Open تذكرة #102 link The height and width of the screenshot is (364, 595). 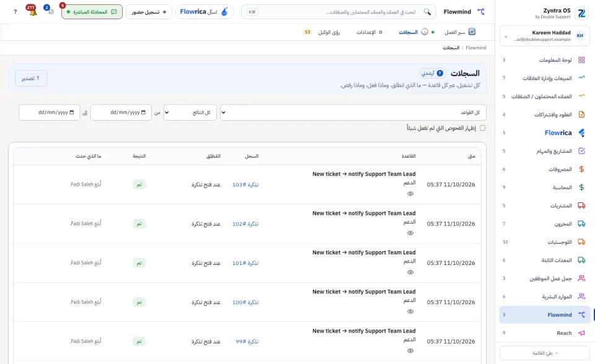(x=245, y=224)
